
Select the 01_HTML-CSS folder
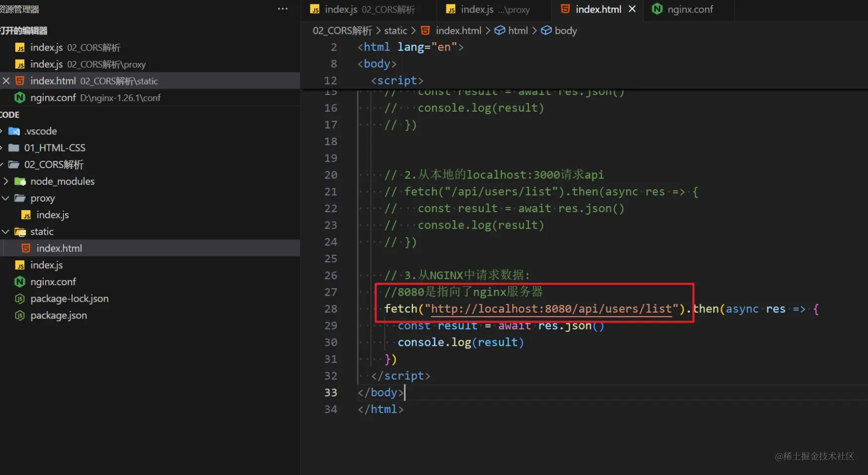point(55,148)
